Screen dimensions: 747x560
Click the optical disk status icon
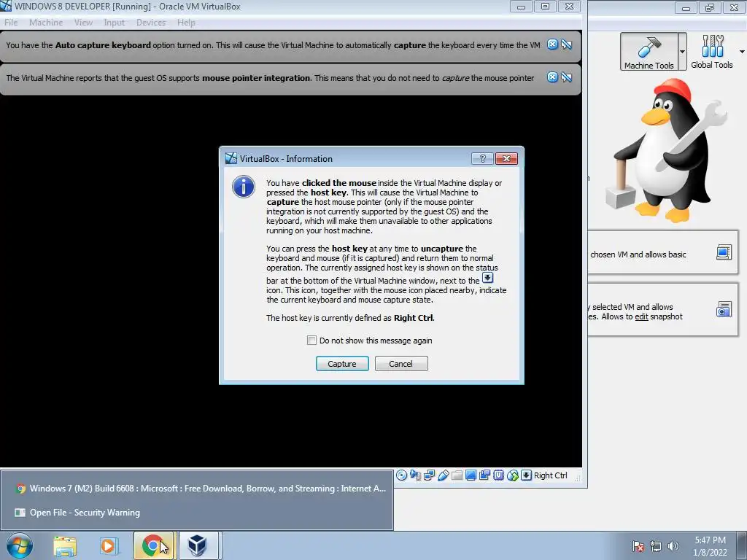click(x=402, y=475)
